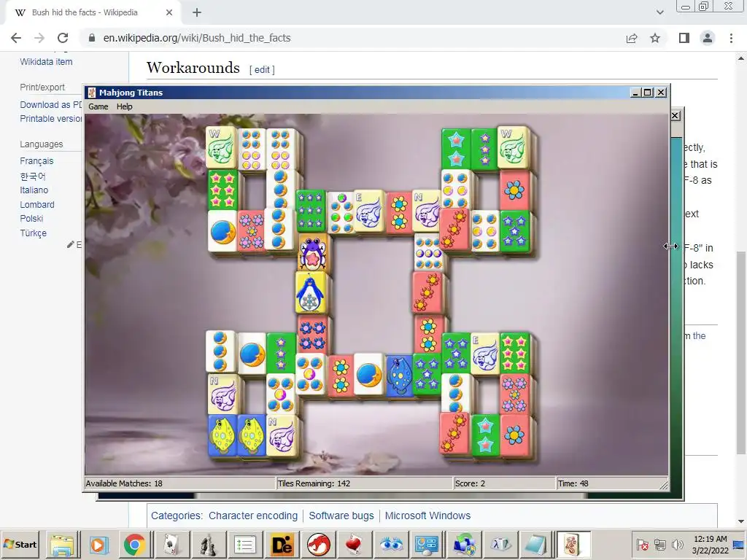The image size is (747, 560).
Task: Click the 'Available Matches: 18' status text
Action: tap(124, 484)
